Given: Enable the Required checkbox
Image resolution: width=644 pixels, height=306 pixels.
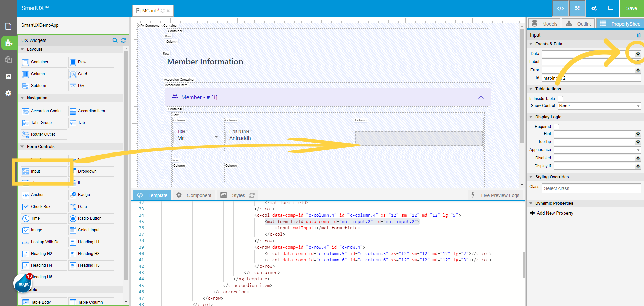Looking at the screenshot, I should click(x=556, y=126).
